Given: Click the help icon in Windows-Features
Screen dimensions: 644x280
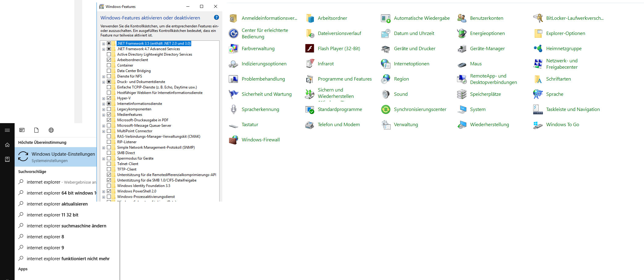Looking at the screenshot, I should tap(216, 17).
